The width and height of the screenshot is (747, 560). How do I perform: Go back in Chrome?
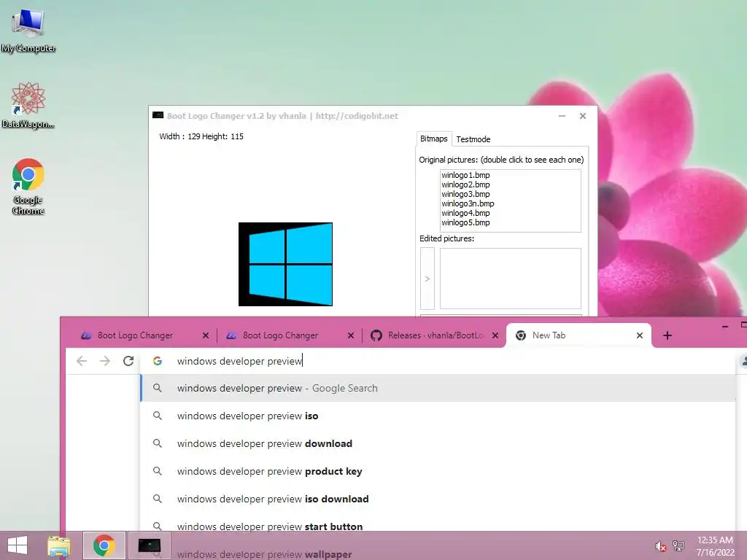tap(82, 361)
